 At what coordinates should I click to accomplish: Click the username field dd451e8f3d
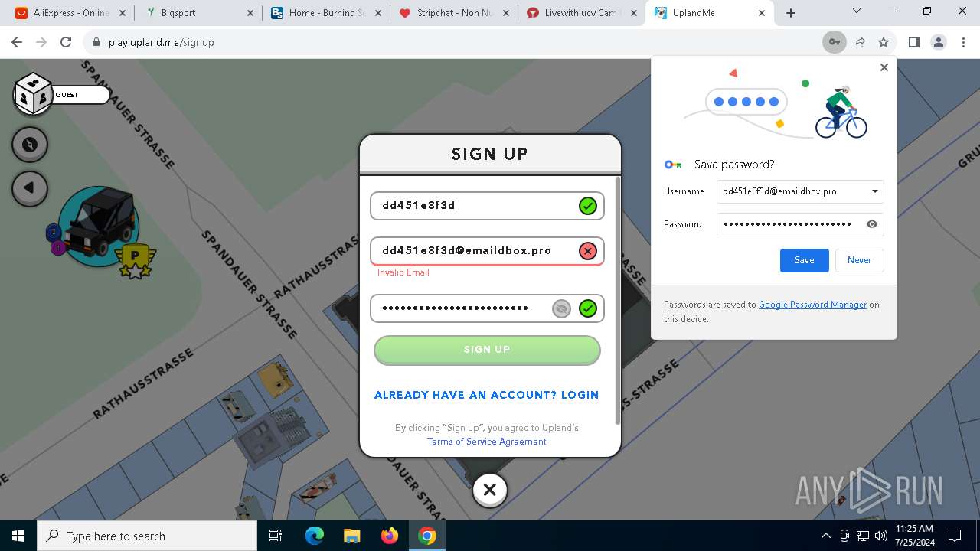click(x=487, y=206)
